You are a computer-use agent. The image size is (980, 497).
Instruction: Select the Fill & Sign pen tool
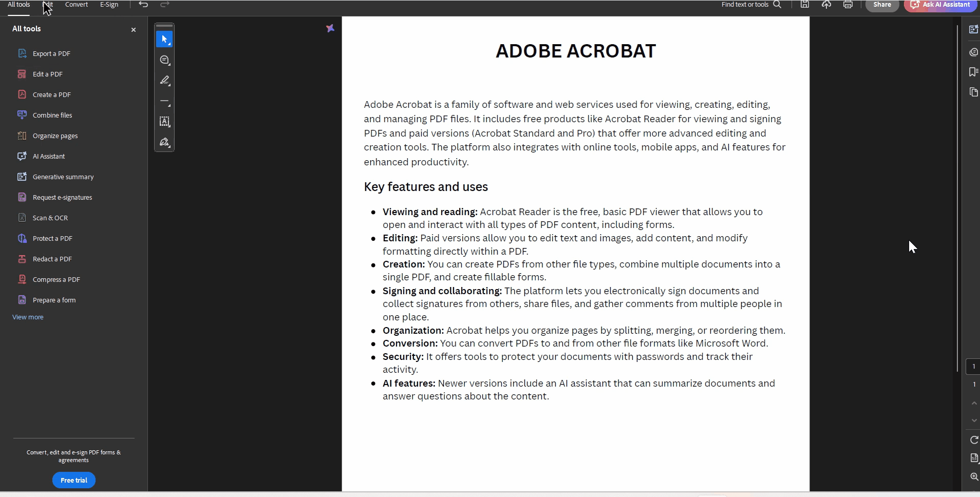164,142
